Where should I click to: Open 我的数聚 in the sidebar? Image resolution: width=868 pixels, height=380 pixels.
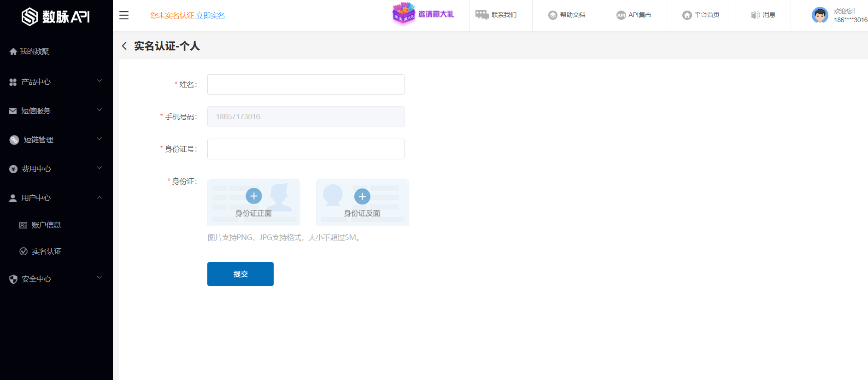(35, 52)
